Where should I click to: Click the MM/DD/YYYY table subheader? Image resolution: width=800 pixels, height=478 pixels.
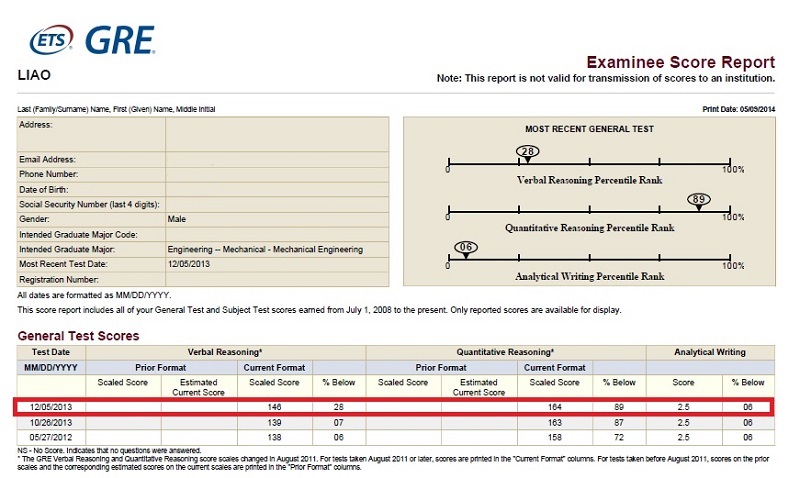coord(51,367)
